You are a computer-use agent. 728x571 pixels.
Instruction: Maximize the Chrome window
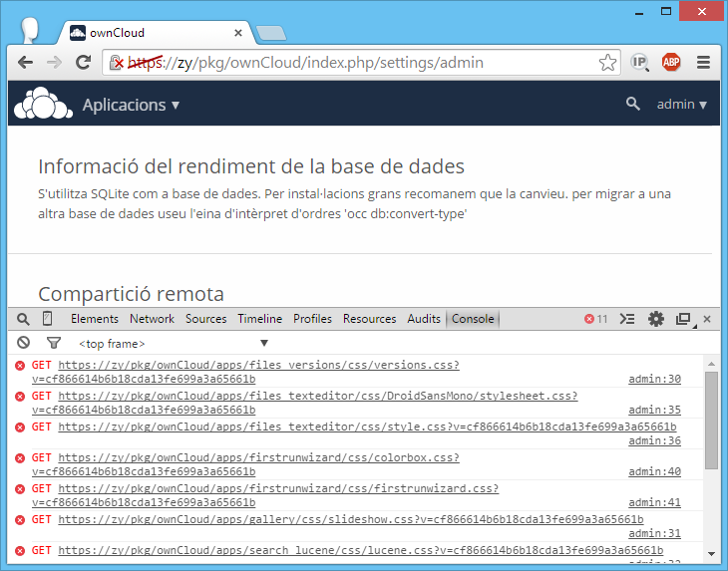point(666,12)
